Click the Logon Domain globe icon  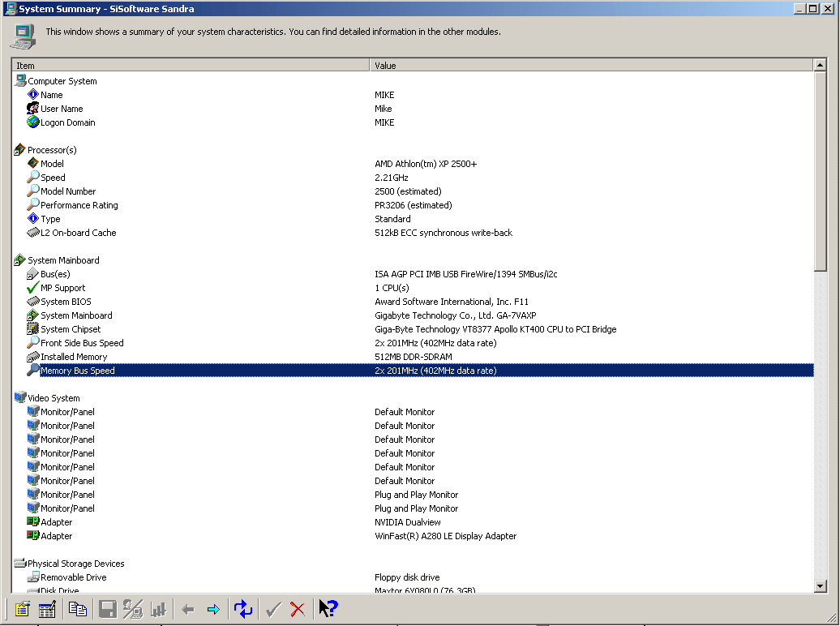[32, 122]
